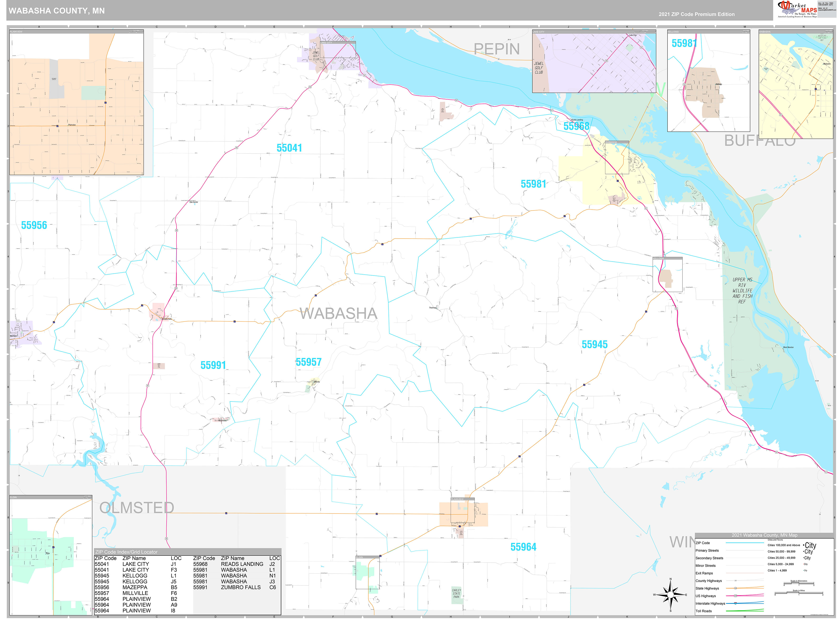Viewport: 840px width, 619px height.
Task: Click the Scale in Miles bar
Action: [x=799, y=593]
